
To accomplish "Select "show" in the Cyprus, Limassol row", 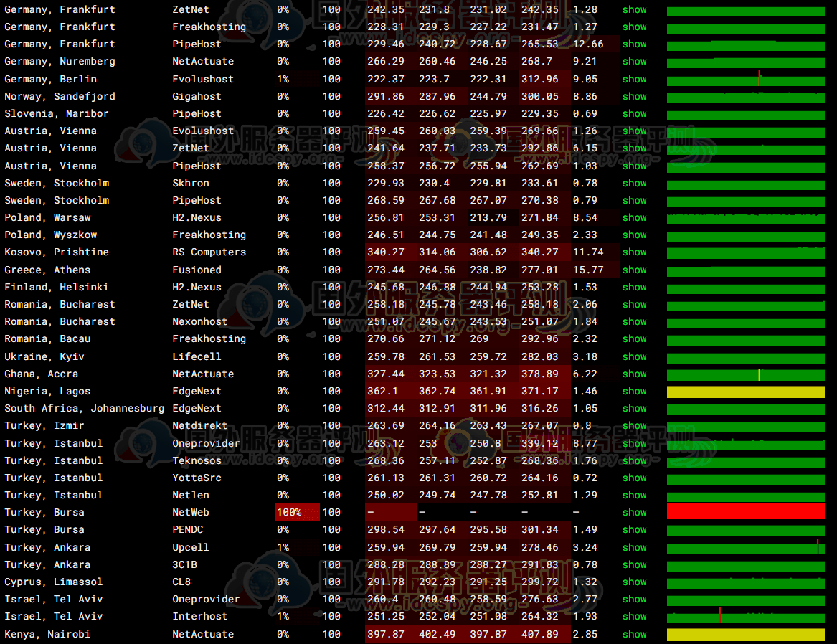I will [634, 582].
